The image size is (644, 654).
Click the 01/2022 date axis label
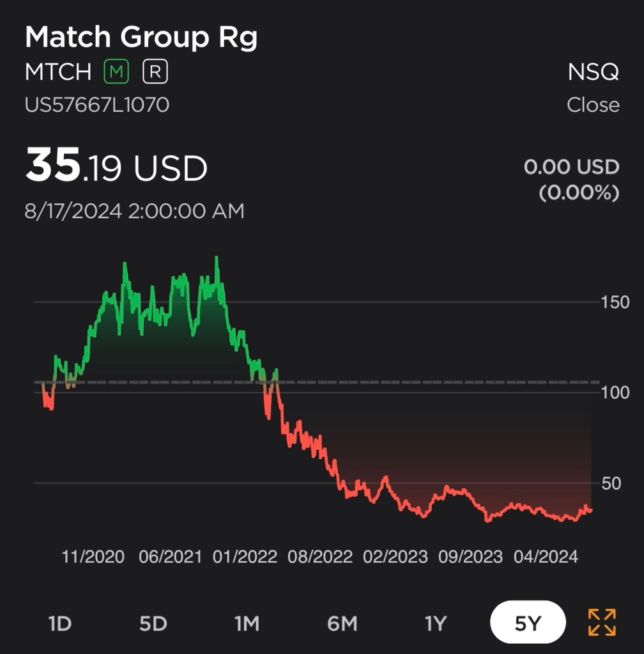click(x=245, y=556)
